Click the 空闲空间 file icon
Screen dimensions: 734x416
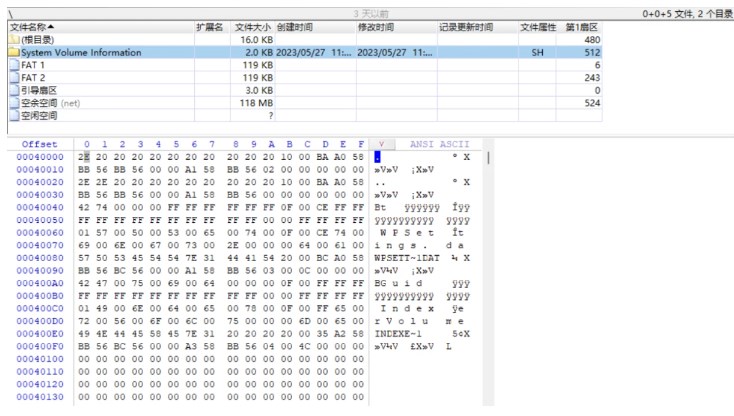coord(15,116)
